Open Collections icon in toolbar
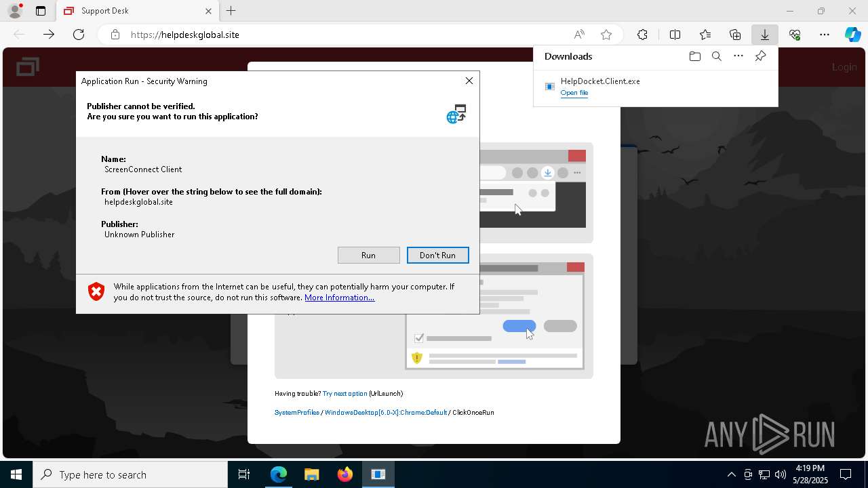The width and height of the screenshot is (868, 488). point(735,35)
